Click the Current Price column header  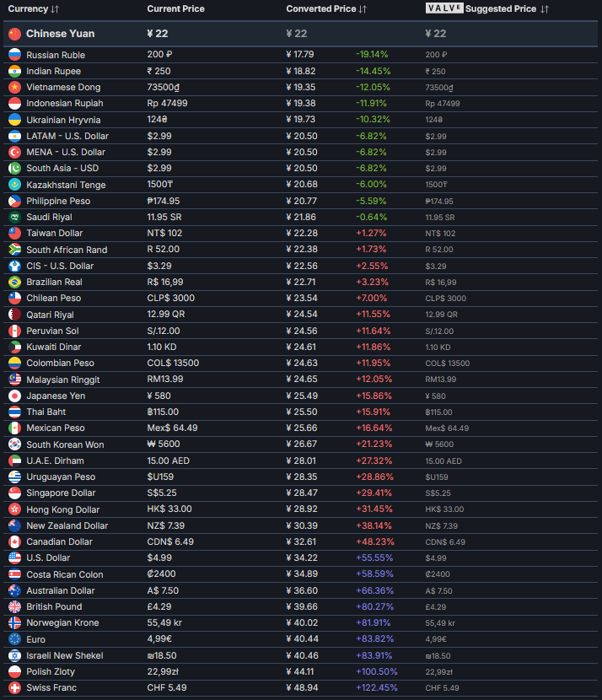coord(175,9)
